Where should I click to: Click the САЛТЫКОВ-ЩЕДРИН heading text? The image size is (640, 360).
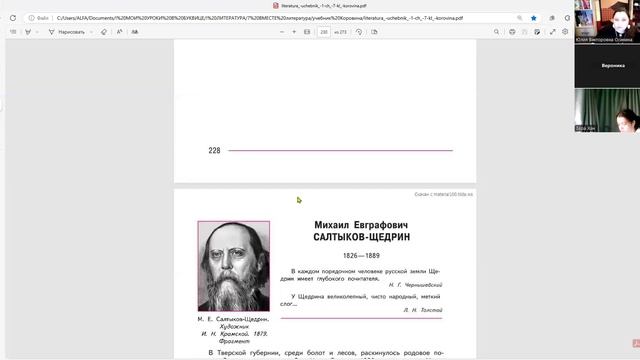362,237
